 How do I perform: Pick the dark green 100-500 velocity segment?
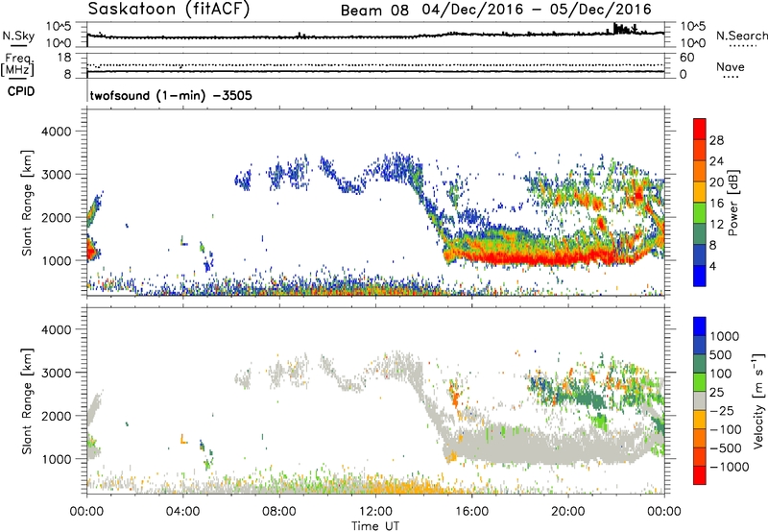[x=700, y=364]
